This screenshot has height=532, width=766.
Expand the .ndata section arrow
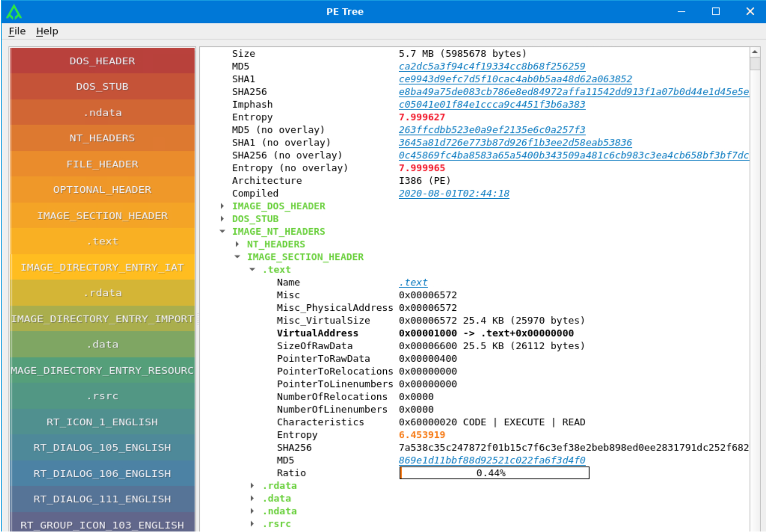click(252, 511)
